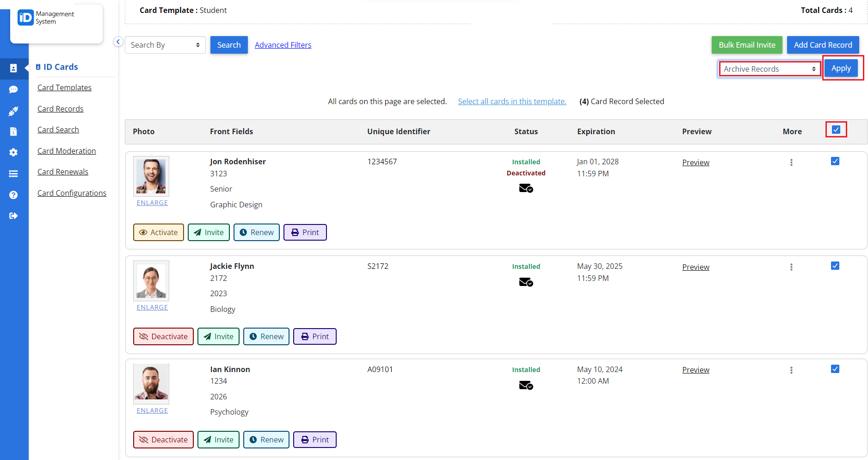Open Card Renewals from side menu

click(63, 172)
